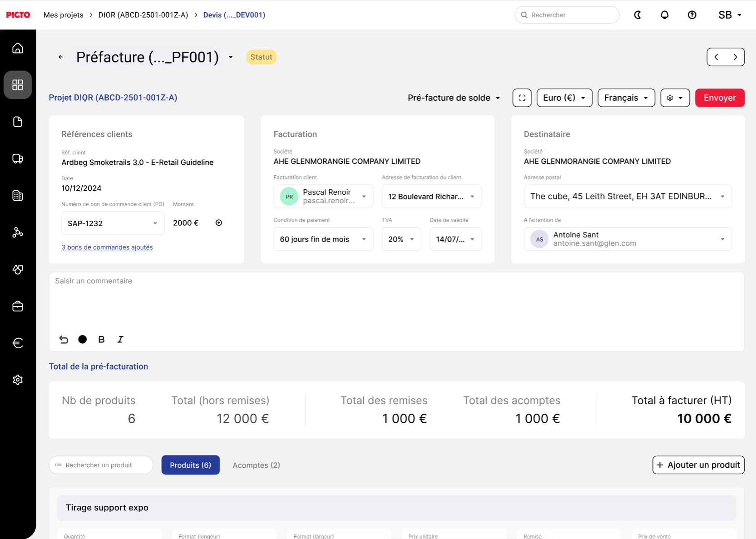This screenshot has height=539, width=756.
Task: Click the PICTO logo
Action: pos(18,15)
